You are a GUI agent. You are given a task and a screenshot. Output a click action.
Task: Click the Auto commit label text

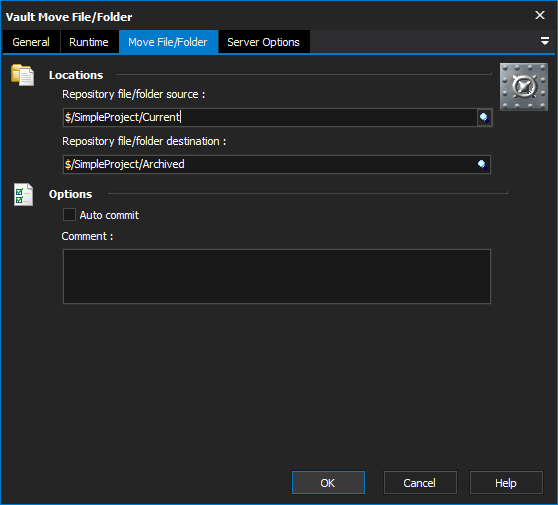click(109, 215)
